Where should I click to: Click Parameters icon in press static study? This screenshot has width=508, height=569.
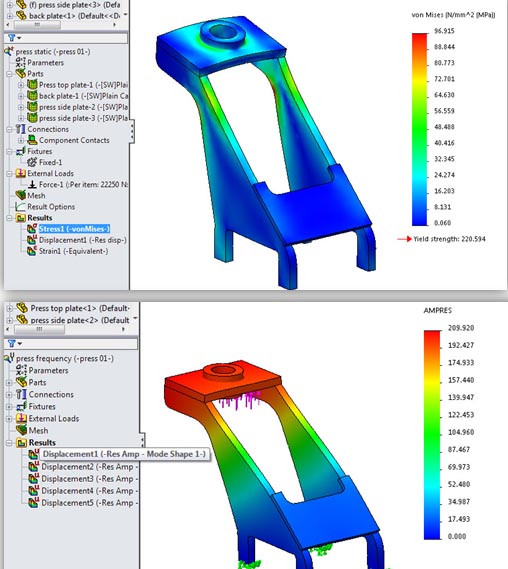point(21,62)
